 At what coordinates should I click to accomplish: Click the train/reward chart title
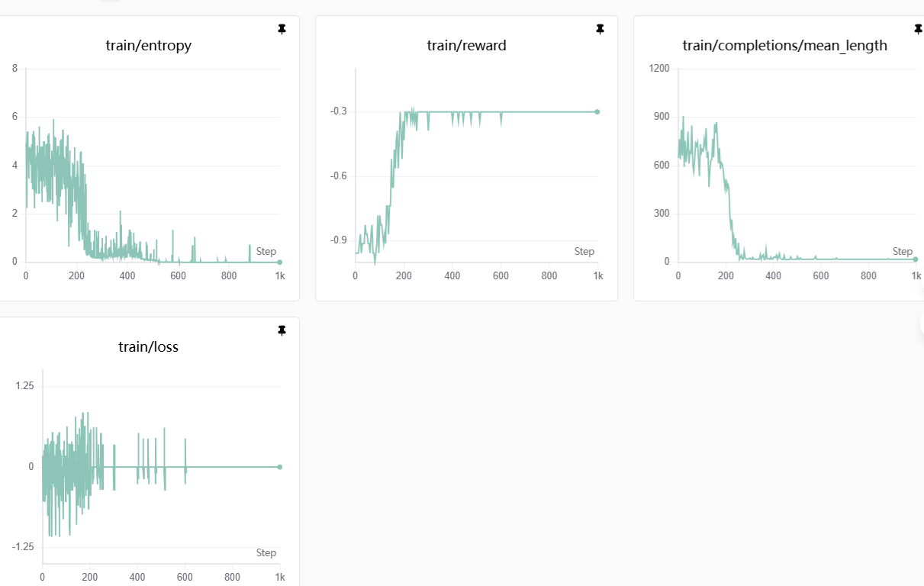[x=466, y=46]
